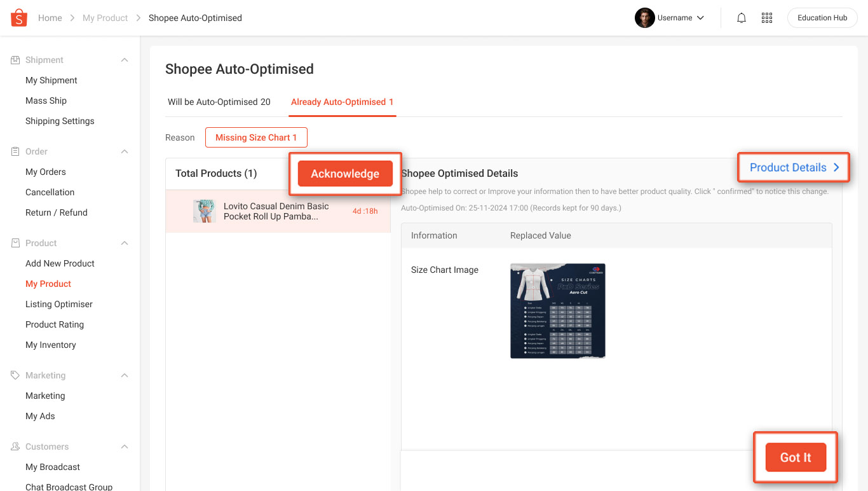Select the Already Auto-Optimised tab
This screenshot has width=868, height=491.
point(342,102)
